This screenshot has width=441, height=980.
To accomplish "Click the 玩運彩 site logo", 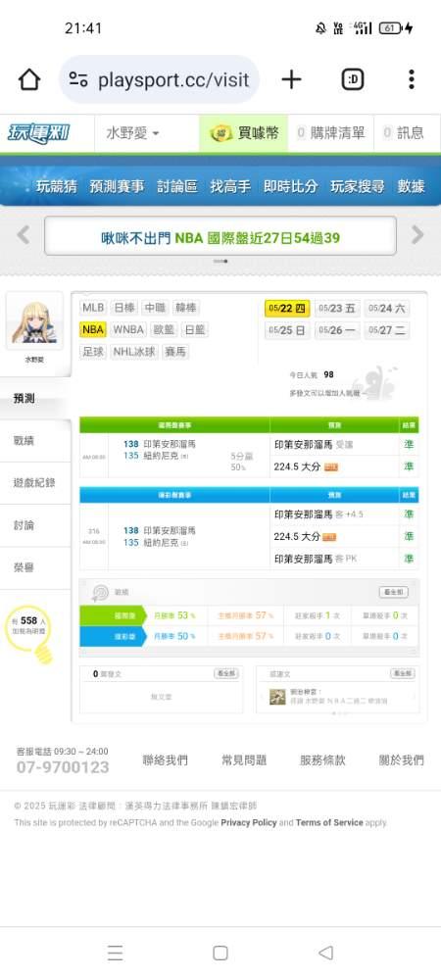I will (x=39, y=133).
